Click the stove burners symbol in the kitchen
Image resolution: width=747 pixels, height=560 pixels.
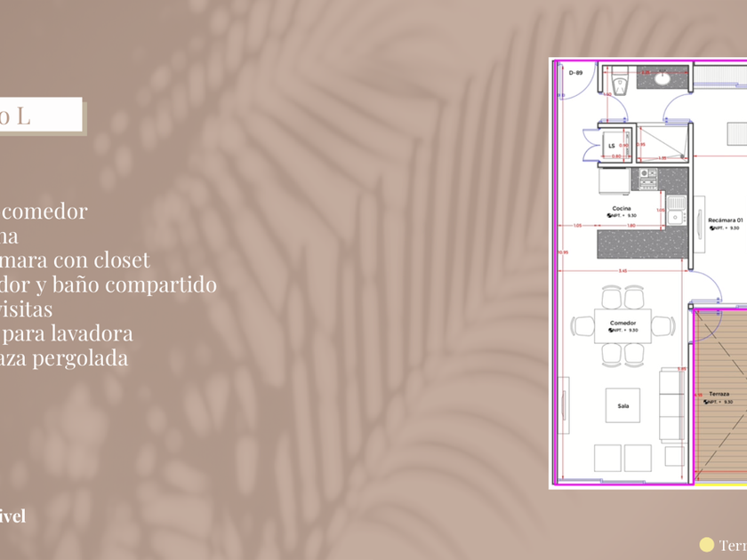click(647, 179)
